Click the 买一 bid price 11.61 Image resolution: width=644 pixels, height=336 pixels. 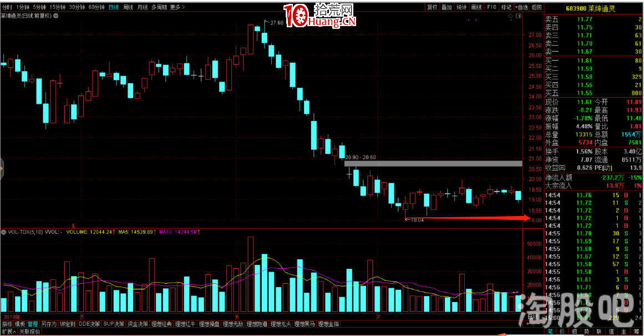[x=585, y=61]
